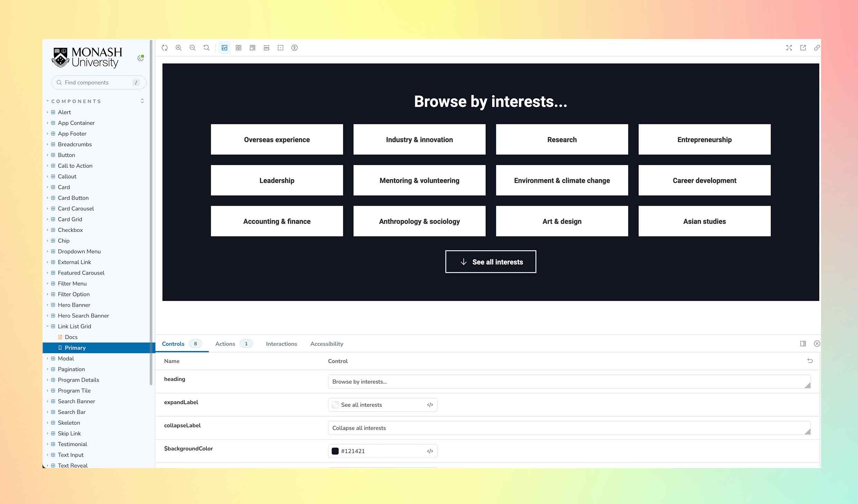
Task: Click the raw code toggle for expandLabel
Action: click(x=430, y=405)
